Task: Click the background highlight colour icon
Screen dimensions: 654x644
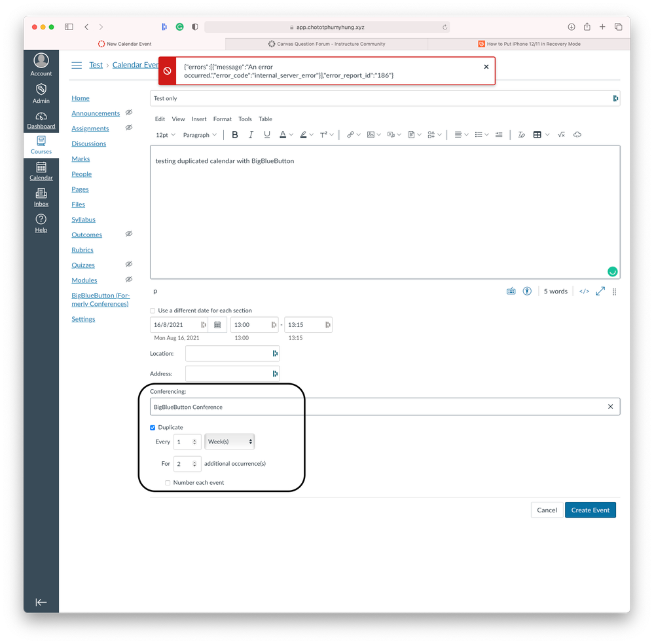Action: click(303, 135)
